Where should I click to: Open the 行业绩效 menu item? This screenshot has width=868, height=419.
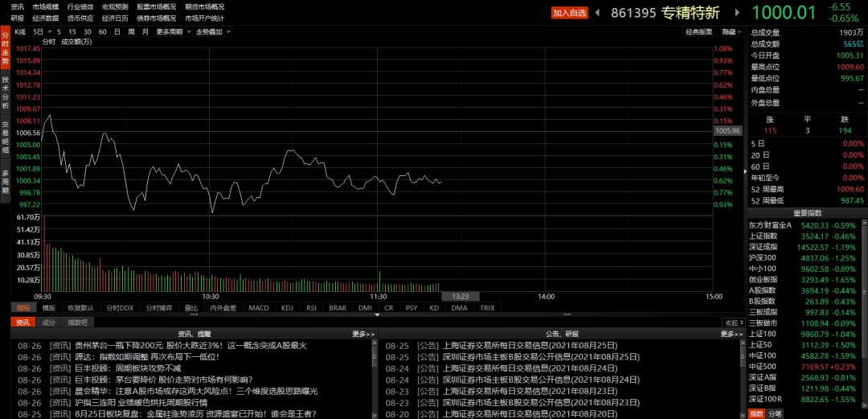[80, 7]
